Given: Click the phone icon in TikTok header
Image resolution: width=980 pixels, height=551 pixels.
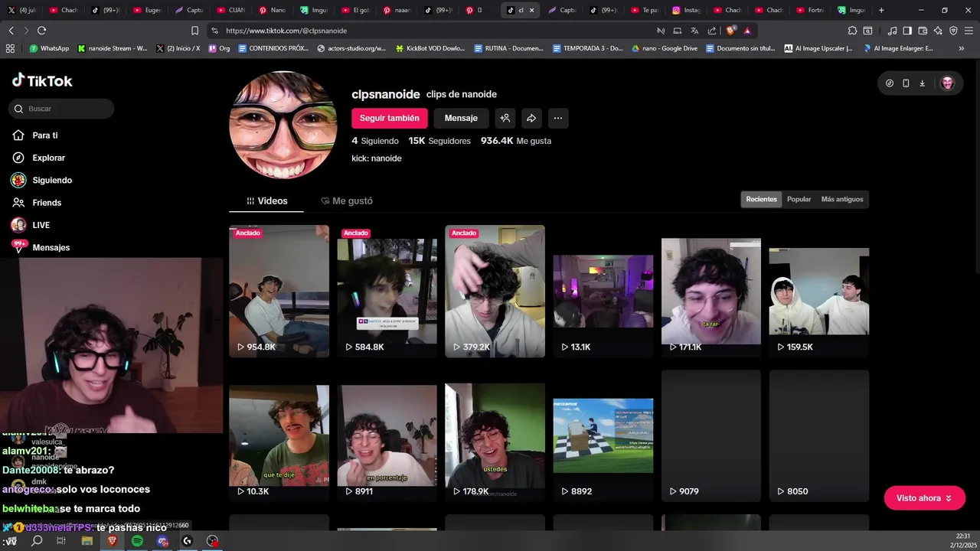Looking at the screenshot, I should pos(906,83).
